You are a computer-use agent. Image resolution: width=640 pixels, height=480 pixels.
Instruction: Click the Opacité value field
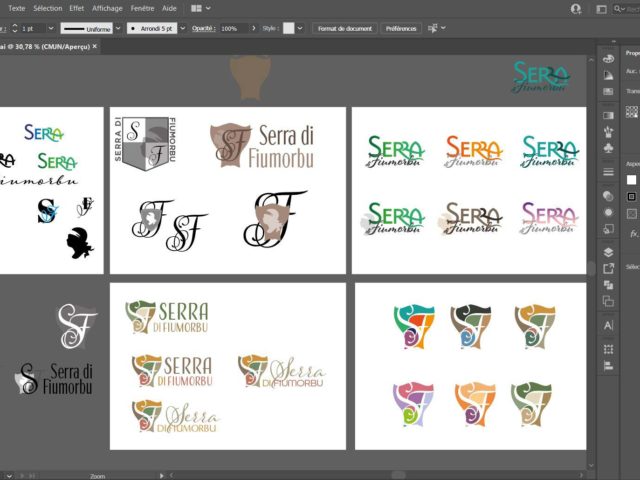[234, 29]
